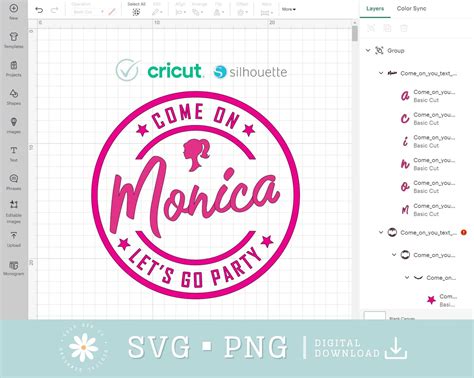Open Editable Images in the sidebar
474x378 pixels.
14,212
